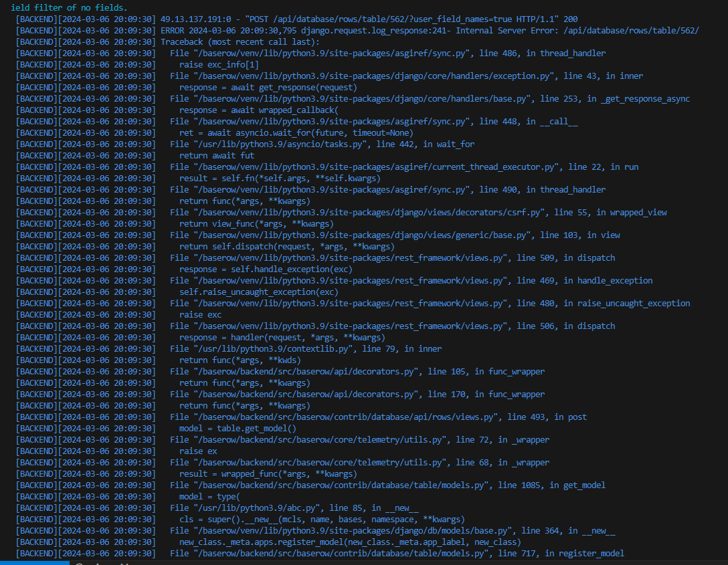Click "self.raise_uncaught_exception(exc)" line
The height and width of the screenshot is (565, 728).
tap(259, 292)
